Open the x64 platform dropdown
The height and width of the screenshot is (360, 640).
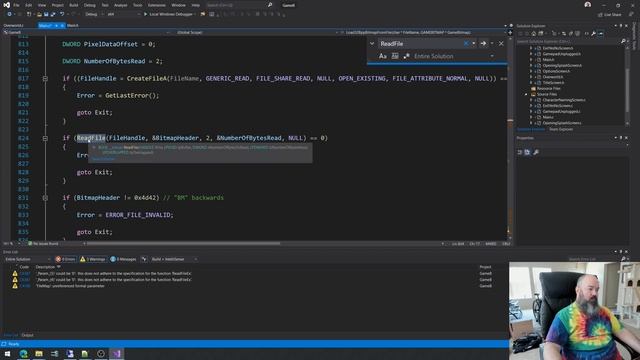pos(123,14)
